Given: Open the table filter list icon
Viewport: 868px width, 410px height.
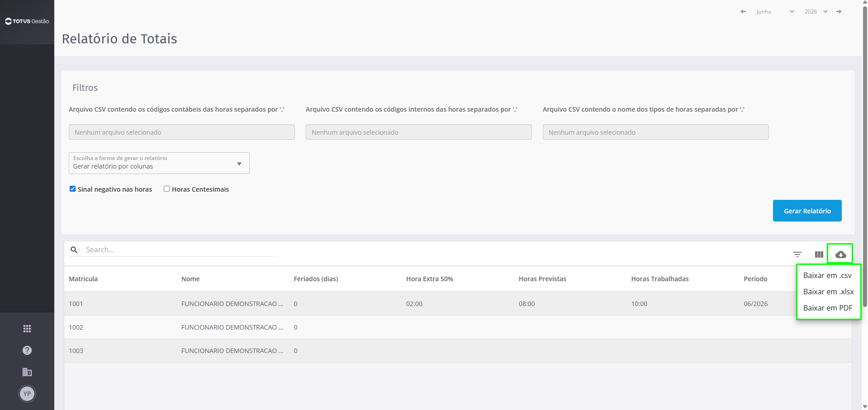Looking at the screenshot, I should [x=797, y=254].
